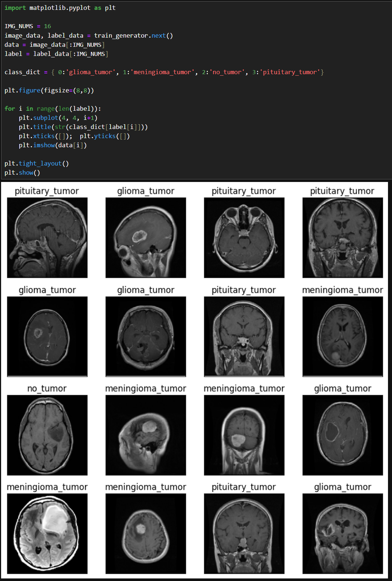Click 'plt.yticks([])' in the code
The image size is (392, 581).
(x=105, y=136)
